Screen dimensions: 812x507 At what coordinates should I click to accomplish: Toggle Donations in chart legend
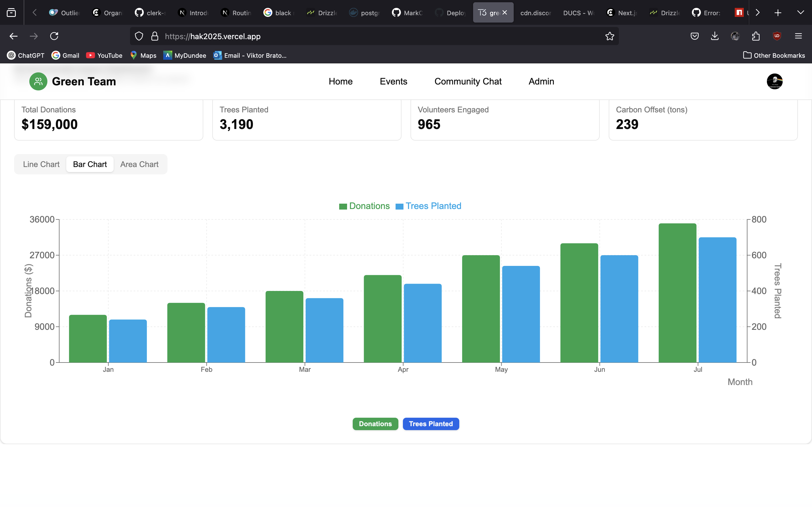pyautogui.click(x=364, y=206)
